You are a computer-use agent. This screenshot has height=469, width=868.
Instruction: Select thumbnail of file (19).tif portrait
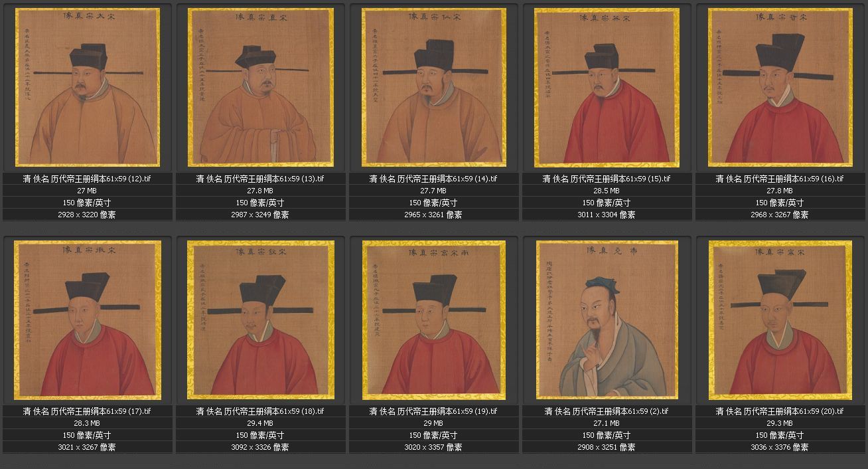pyautogui.click(x=434, y=320)
